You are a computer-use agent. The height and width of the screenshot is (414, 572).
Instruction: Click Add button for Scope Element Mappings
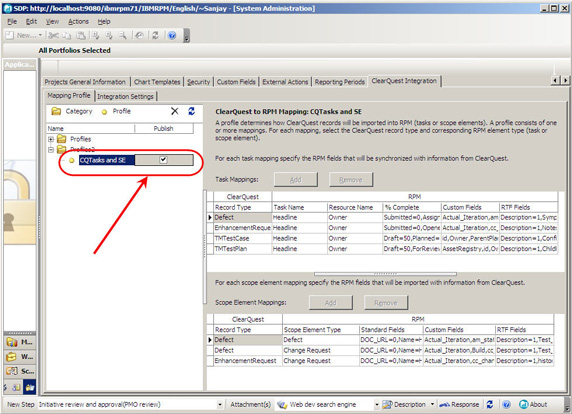pyautogui.click(x=331, y=303)
